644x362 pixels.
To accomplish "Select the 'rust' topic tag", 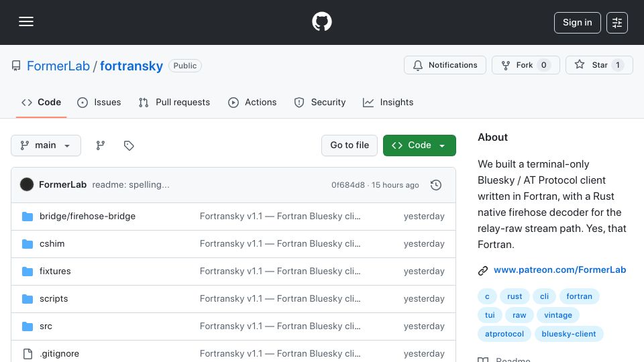I will point(515,296).
